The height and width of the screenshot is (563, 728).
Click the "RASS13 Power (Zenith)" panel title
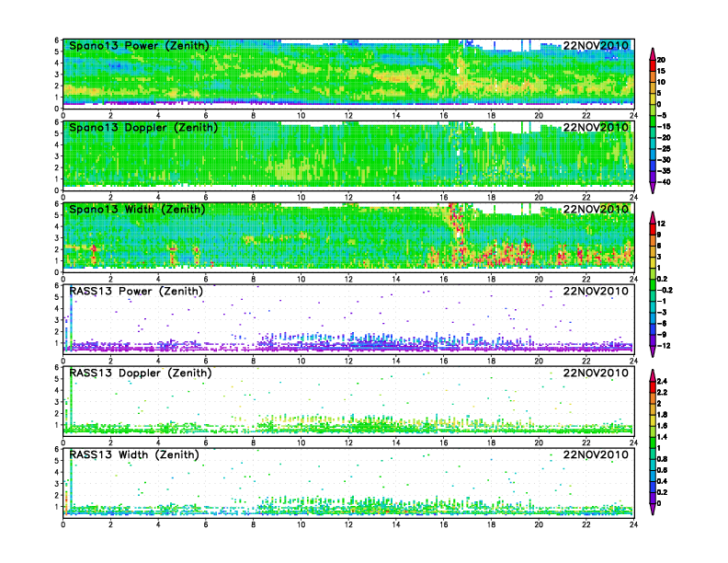(136, 291)
